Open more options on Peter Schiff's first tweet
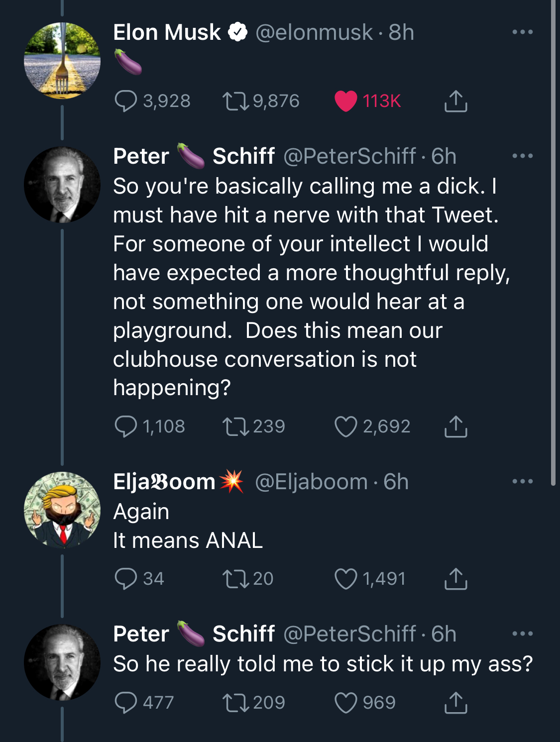This screenshot has width=560, height=742. tap(522, 156)
